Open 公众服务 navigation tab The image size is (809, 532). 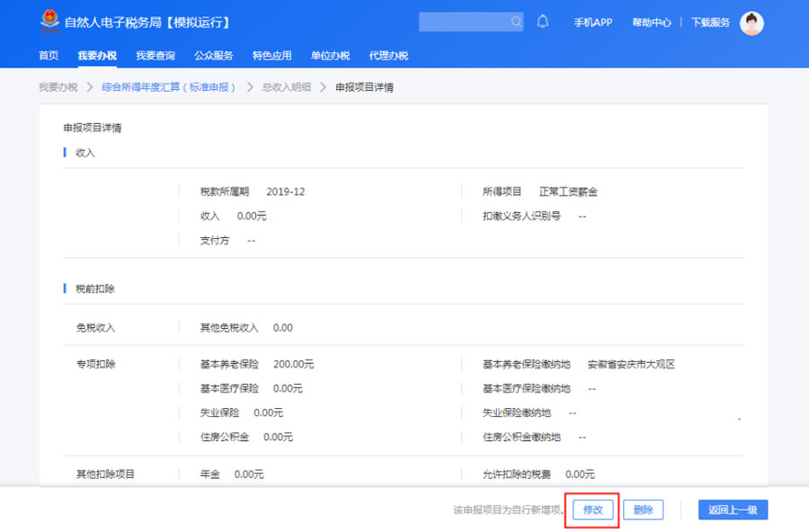coord(214,56)
